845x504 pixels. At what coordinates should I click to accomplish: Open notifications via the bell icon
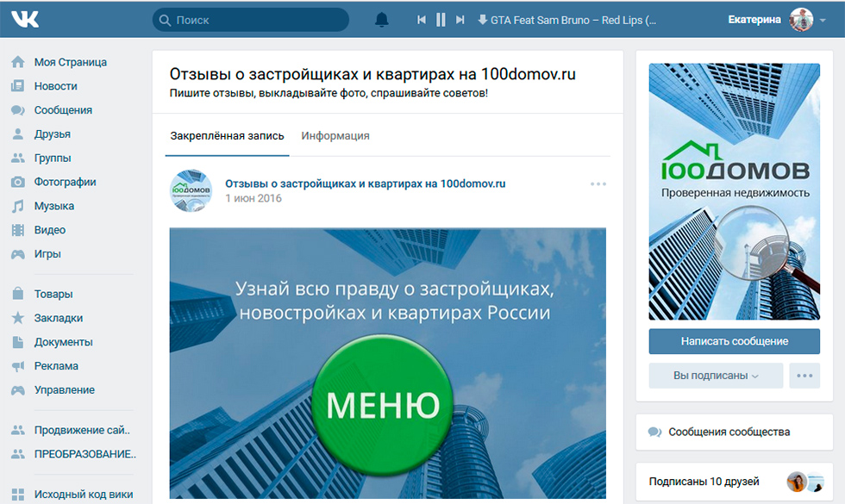[x=381, y=20]
